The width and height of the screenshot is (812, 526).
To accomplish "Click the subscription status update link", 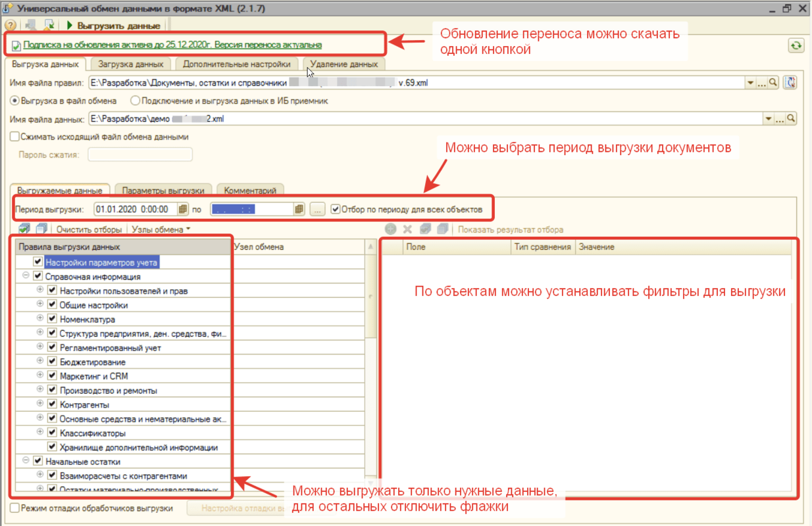I will (x=172, y=45).
